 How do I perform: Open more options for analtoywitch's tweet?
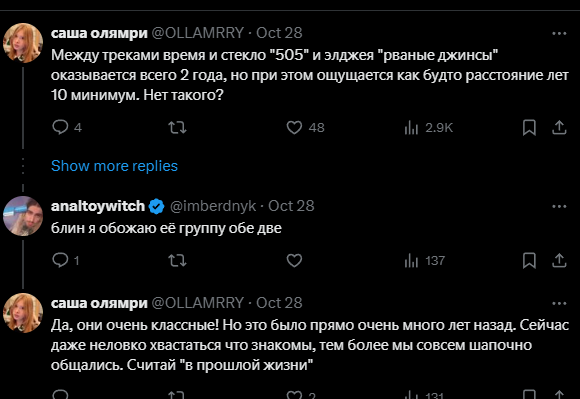tap(559, 206)
